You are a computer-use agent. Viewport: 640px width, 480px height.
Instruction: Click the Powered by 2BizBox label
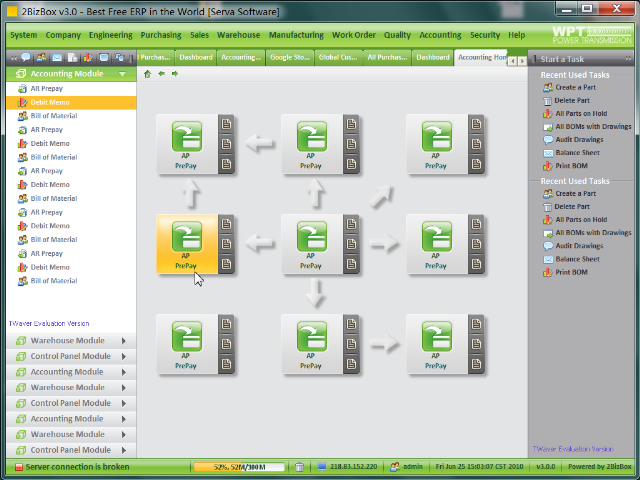pos(600,467)
